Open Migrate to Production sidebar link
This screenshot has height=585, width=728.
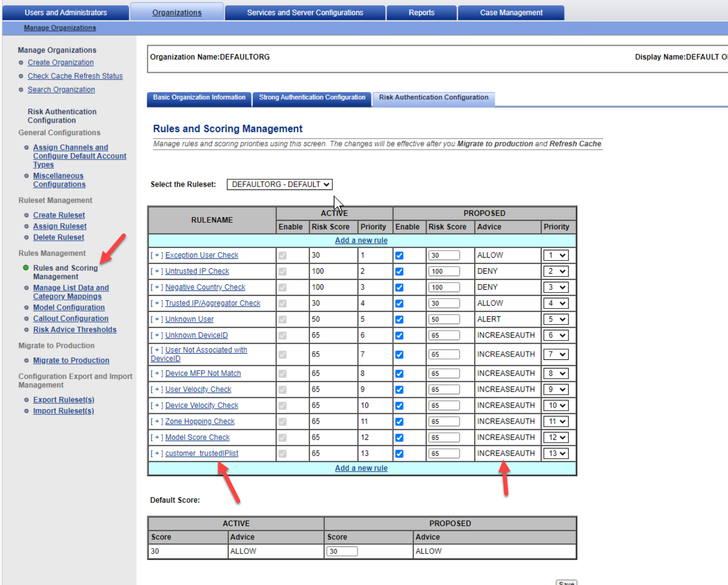pyautogui.click(x=71, y=360)
